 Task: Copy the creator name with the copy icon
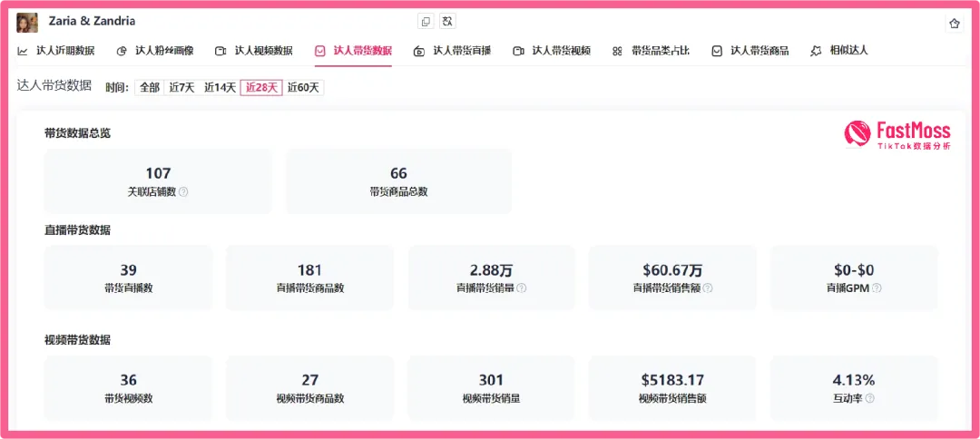pos(426,21)
